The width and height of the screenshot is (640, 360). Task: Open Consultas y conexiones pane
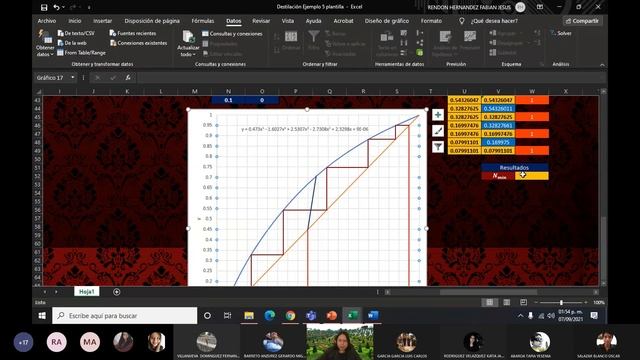point(232,34)
